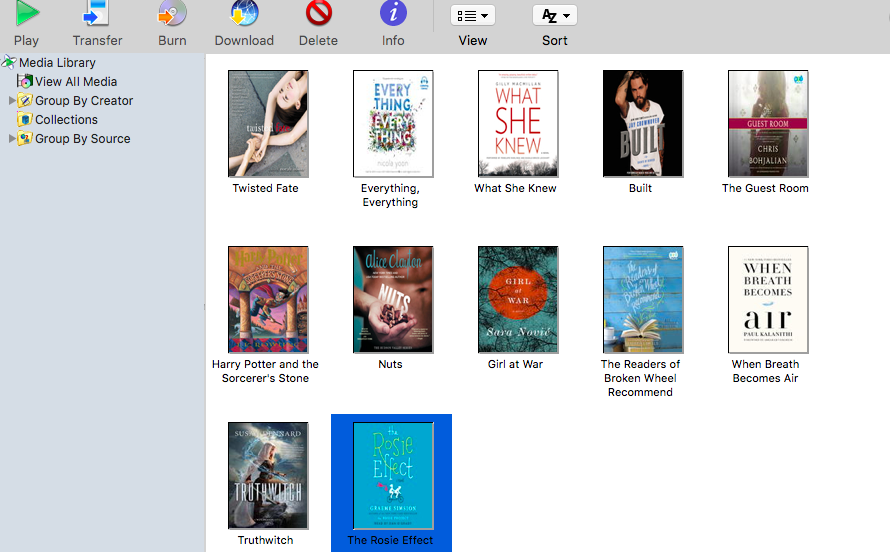This screenshot has width=890, height=552.
Task: Click the 'What She Knew' title text
Action: 515,188
